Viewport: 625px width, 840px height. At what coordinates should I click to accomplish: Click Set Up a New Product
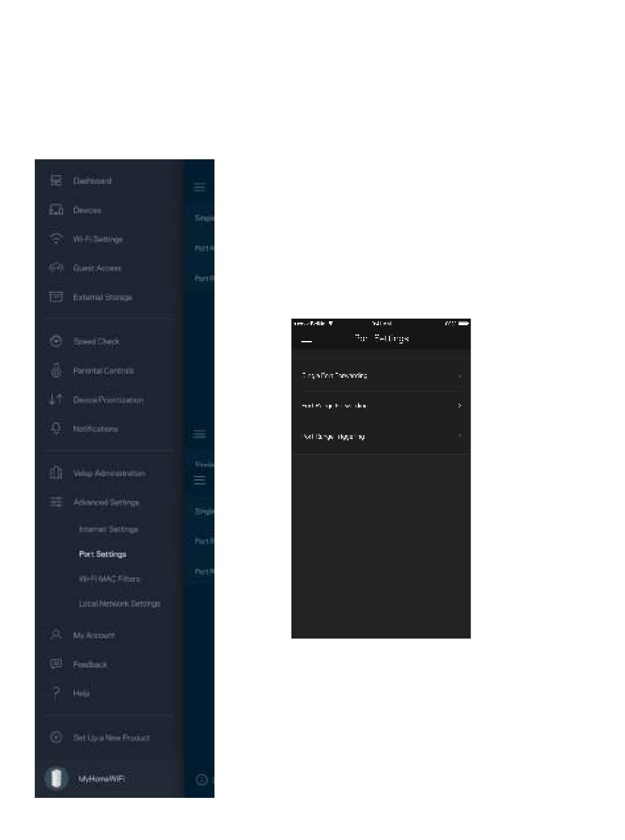pyautogui.click(x=111, y=738)
